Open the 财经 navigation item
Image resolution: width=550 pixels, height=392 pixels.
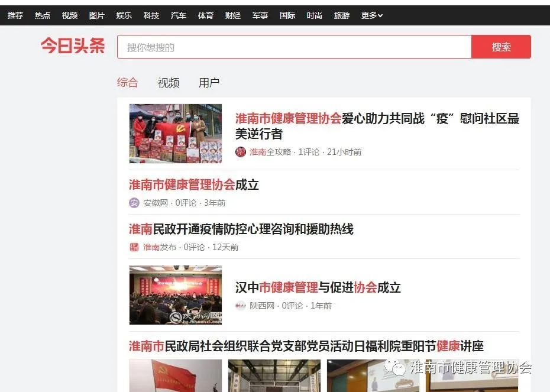click(233, 15)
